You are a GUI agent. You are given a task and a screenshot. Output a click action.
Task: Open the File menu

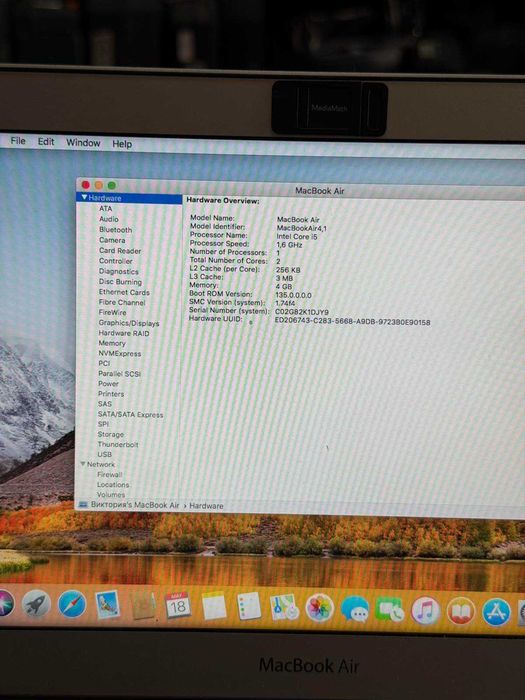point(18,141)
